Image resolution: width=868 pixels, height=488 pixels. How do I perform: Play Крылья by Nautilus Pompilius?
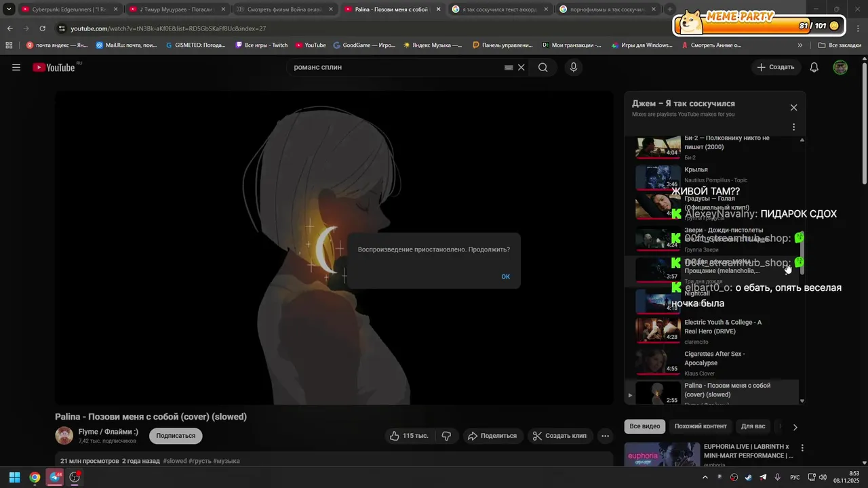point(717,176)
